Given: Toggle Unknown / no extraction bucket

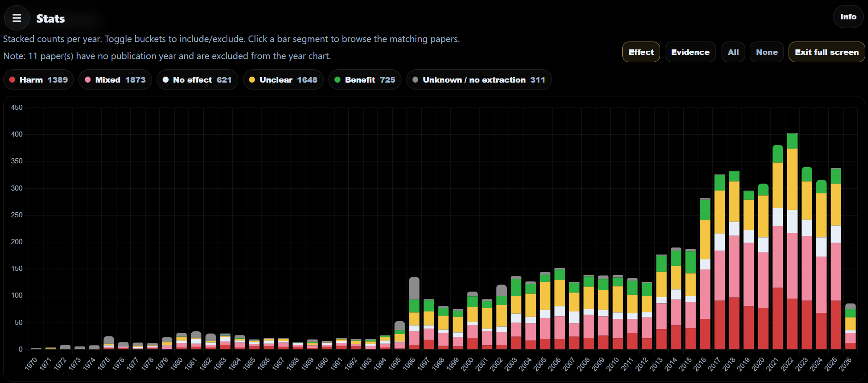Looking at the screenshot, I should 479,80.
